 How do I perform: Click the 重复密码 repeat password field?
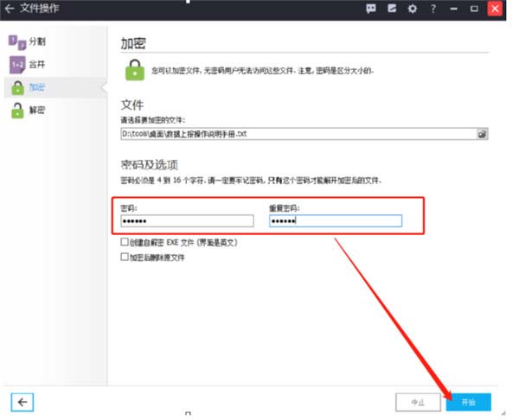click(336, 221)
